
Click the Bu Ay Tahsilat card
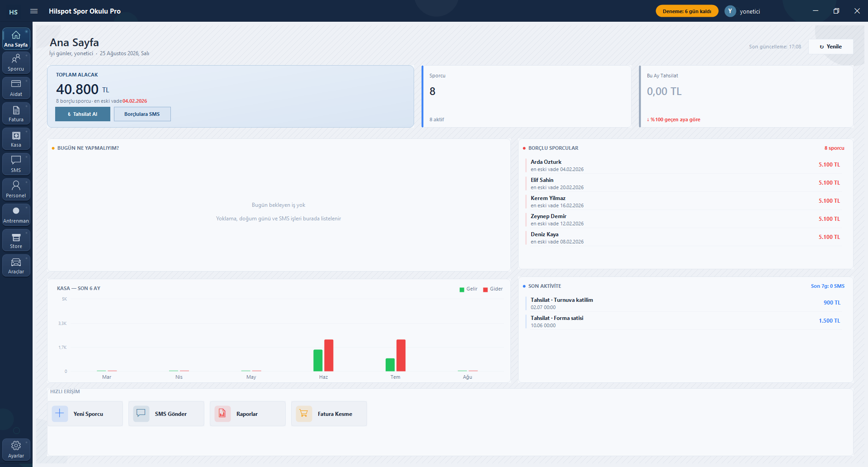pyautogui.click(x=746, y=96)
